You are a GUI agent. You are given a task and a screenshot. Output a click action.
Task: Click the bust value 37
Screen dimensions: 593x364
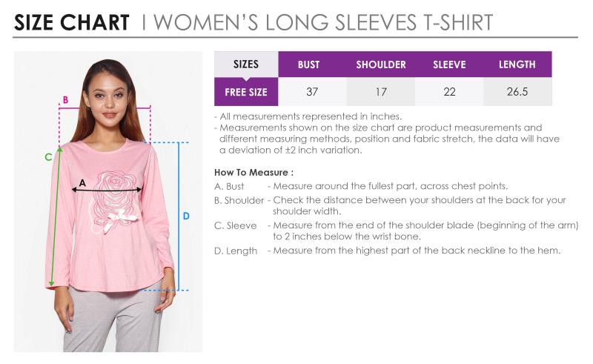[x=312, y=92]
